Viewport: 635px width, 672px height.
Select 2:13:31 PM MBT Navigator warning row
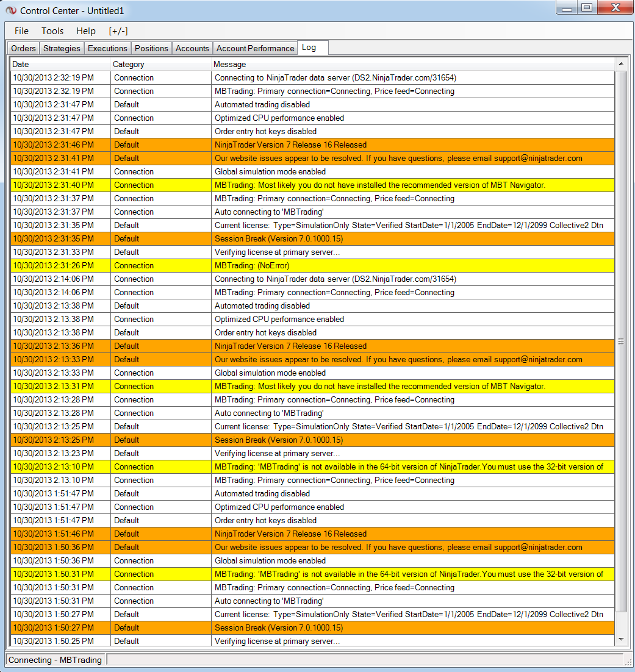pos(312,386)
